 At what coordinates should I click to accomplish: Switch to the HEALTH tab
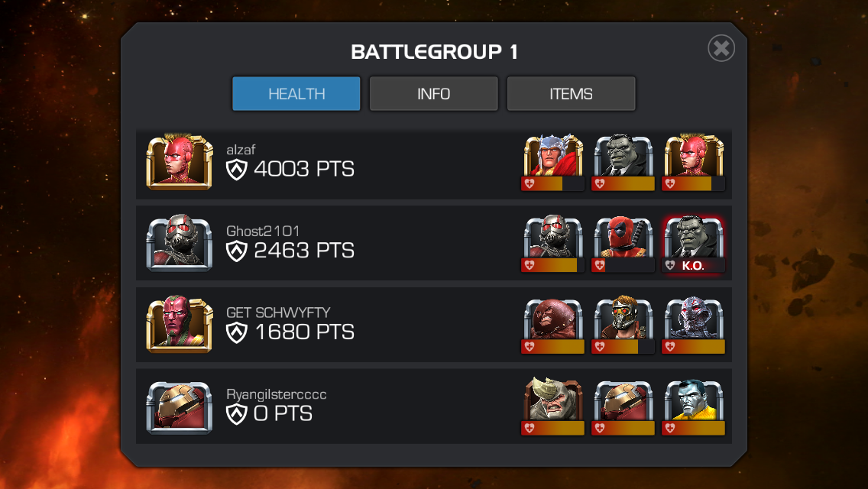click(296, 93)
